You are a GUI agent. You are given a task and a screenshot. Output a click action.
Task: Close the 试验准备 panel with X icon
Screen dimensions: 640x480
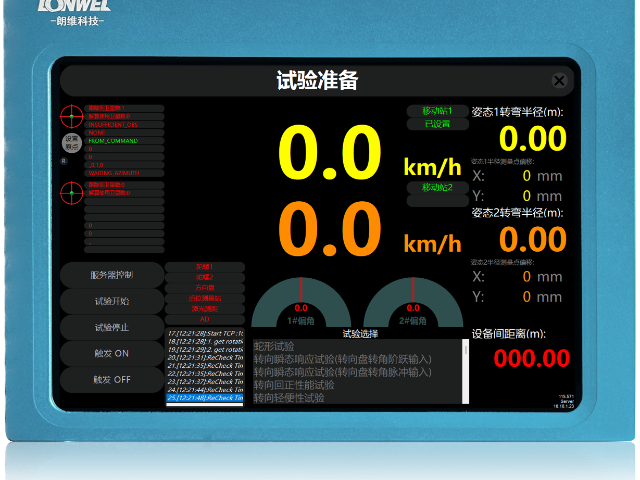(x=559, y=80)
